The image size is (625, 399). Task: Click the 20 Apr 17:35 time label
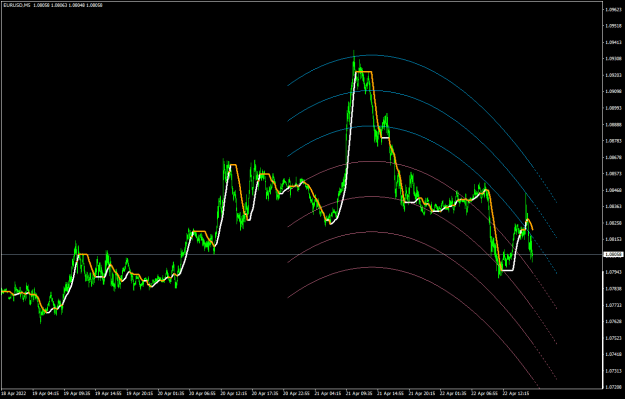click(265, 393)
